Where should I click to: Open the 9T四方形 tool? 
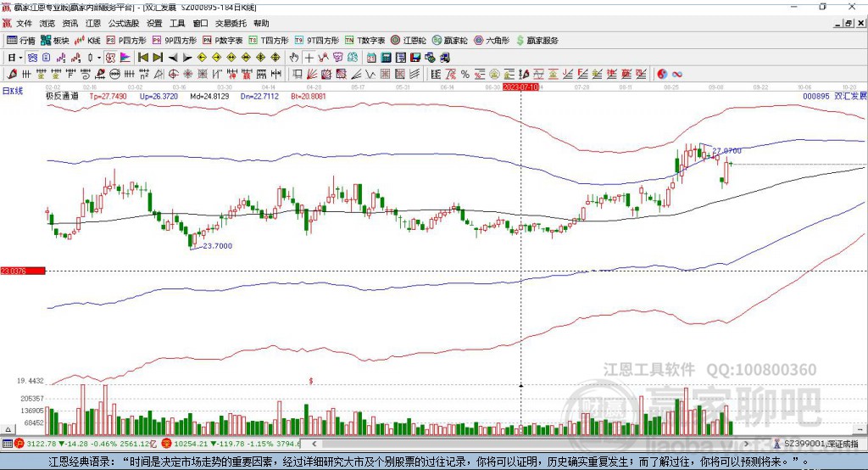[x=317, y=41]
